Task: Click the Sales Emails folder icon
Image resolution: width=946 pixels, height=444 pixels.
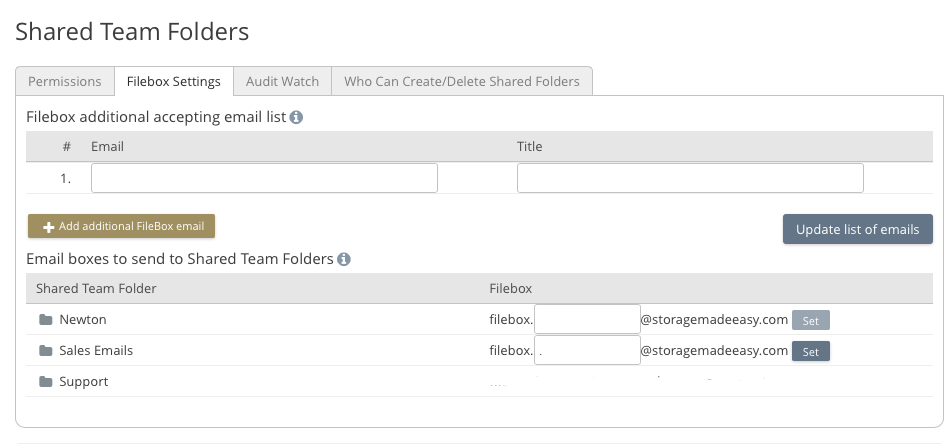Action: click(x=45, y=351)
